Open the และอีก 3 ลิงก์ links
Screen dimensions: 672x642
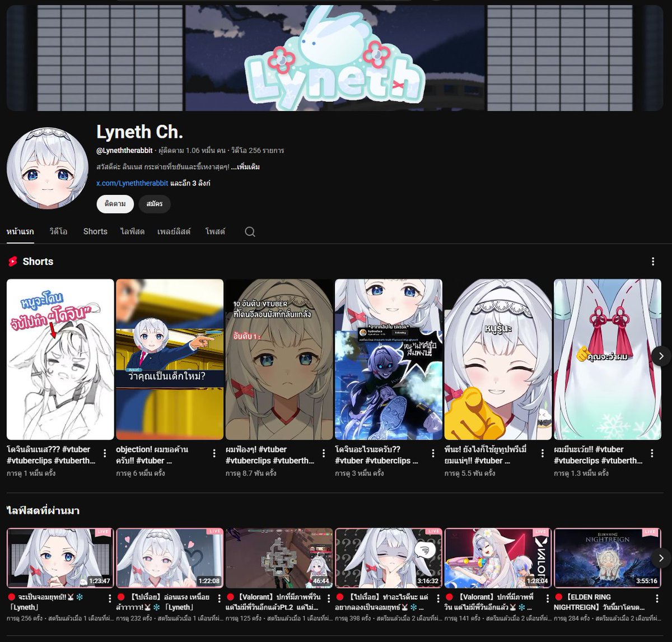tap(190, 183)
